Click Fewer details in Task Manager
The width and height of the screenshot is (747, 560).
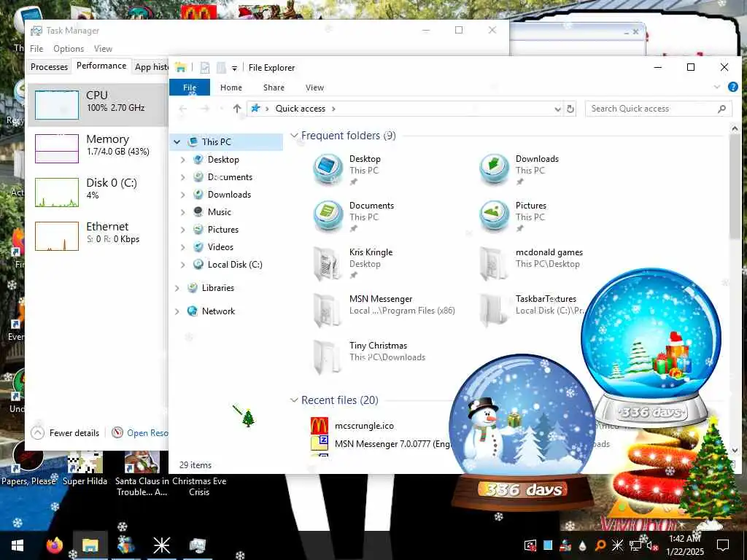[65, 433]
